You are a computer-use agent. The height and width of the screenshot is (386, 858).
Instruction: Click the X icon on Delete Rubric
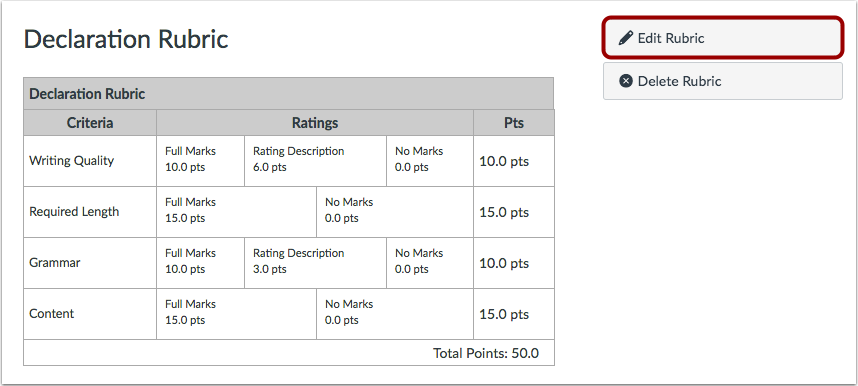(x=625, y=81)
